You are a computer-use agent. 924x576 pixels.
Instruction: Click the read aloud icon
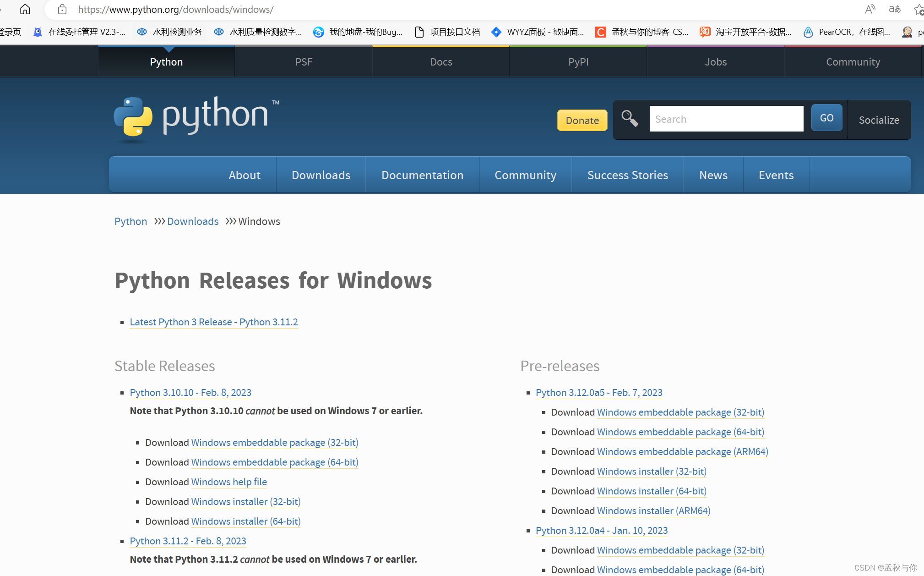pyautogui.click(x=870, y=9)
